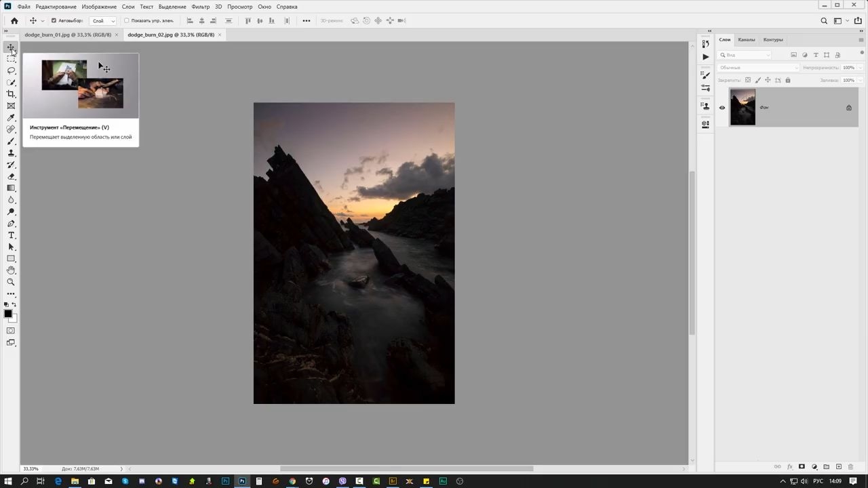Select the Hand tool
This screenshot has width=868, height=488.
click(x=11, y=270)
